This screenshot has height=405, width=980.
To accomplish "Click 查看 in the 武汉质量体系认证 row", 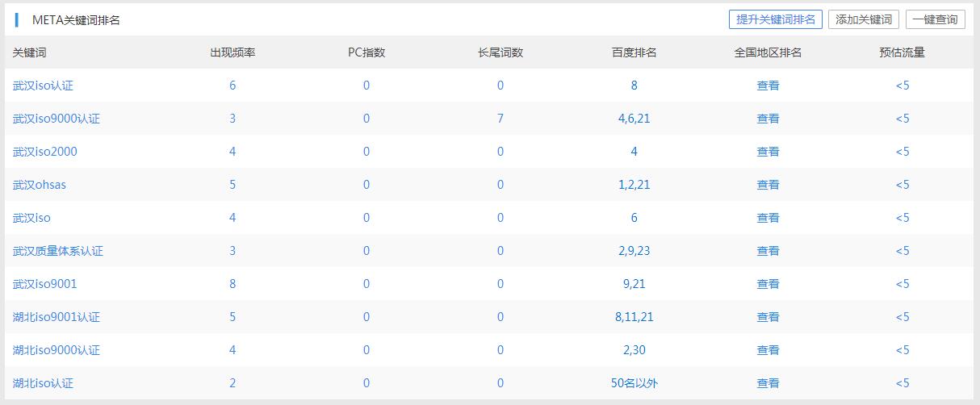I will (x=768, y=251).
